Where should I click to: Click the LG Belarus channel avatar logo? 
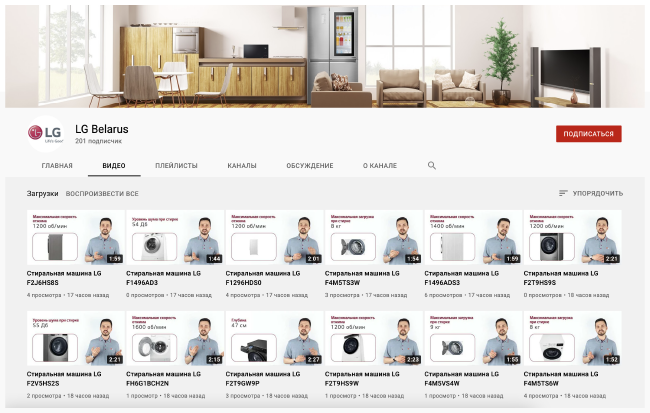(46, 134)
